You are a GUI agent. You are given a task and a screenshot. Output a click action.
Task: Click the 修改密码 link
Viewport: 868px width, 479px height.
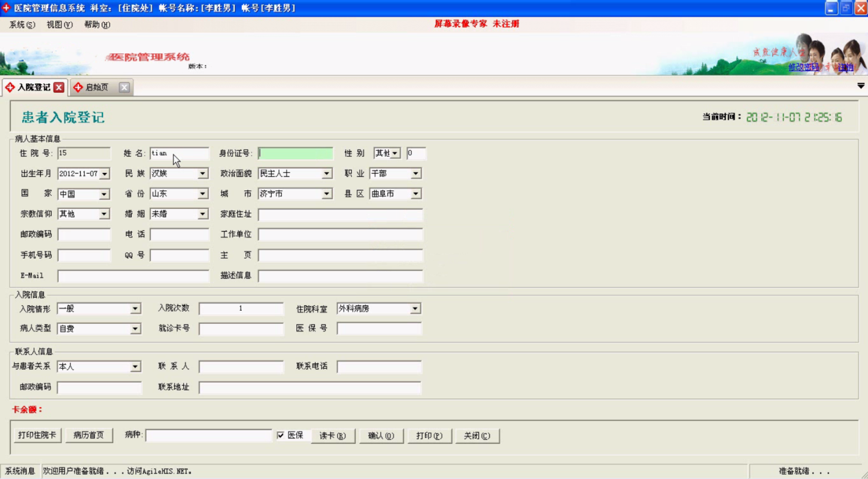pos(803,67)
